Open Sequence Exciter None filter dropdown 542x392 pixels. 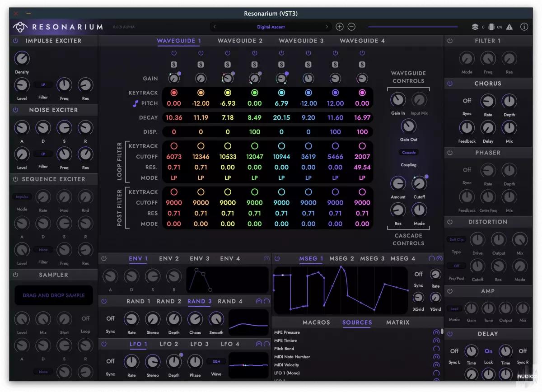[43, 250]
